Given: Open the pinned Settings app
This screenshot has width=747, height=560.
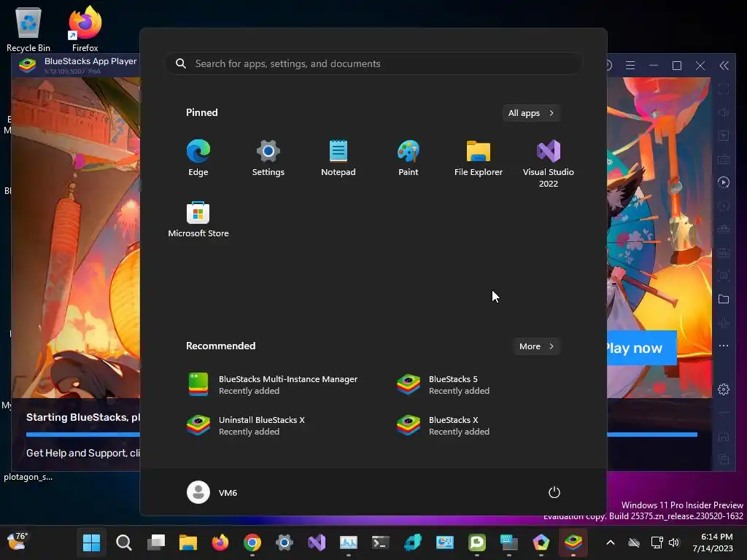Looking at the screenshot, I should pyautogui.click(x=268, y=158).
